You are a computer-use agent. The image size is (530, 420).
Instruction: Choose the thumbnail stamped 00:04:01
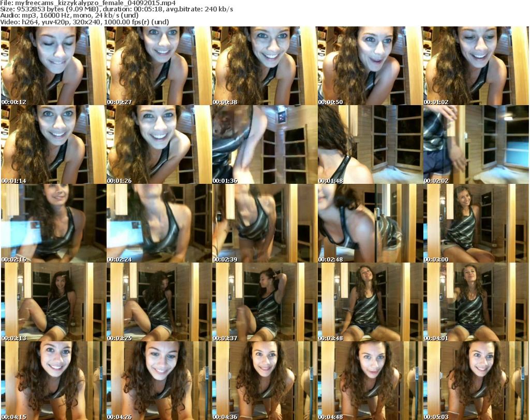476,302
